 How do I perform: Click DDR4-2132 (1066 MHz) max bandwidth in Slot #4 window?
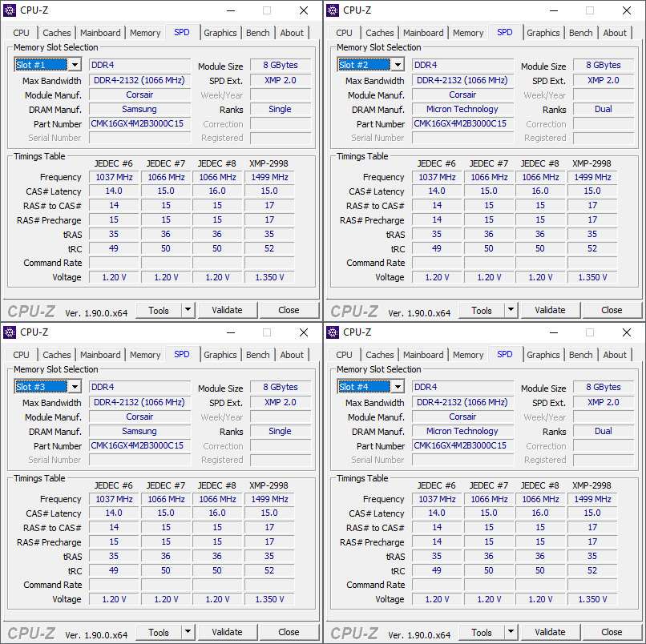[463, 402]
